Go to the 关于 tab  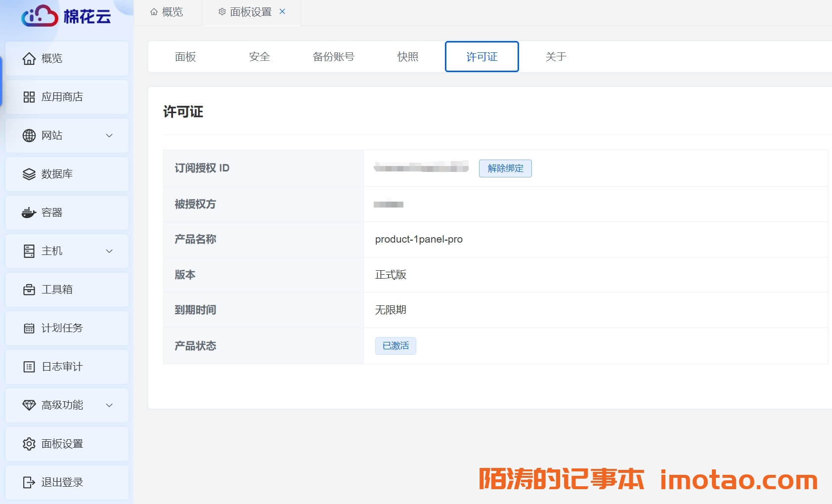click(556, 57)
